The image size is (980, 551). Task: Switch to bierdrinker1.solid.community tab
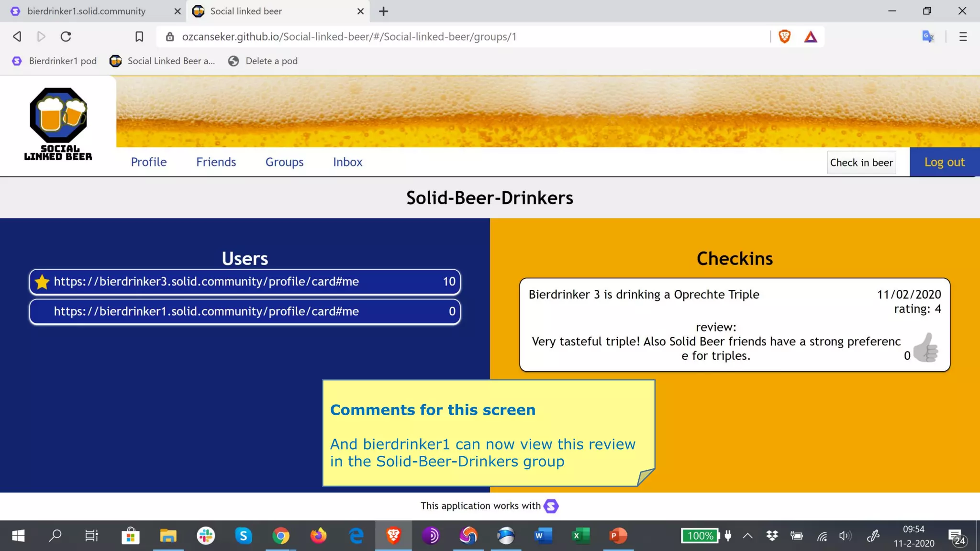(87, 11)
